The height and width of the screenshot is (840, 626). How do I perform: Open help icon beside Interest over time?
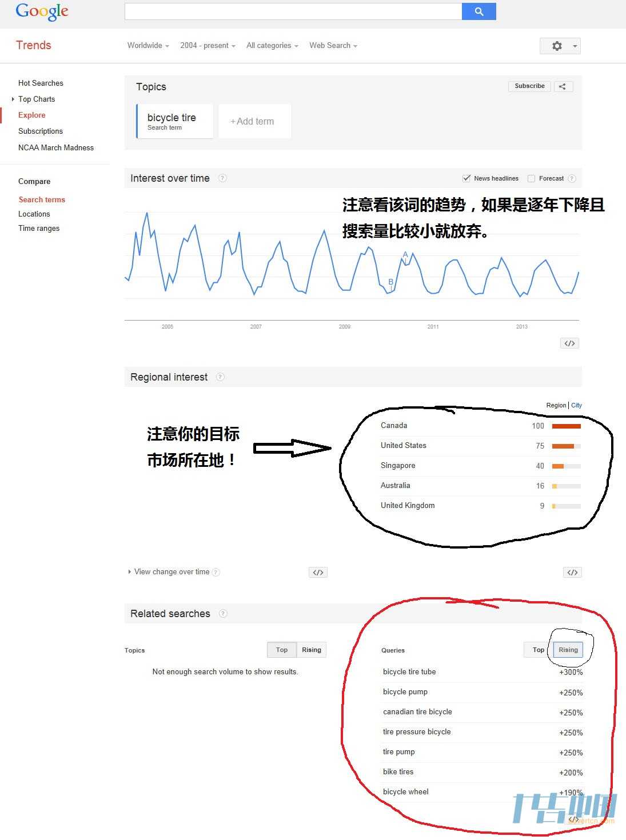[x=222, y=178]
